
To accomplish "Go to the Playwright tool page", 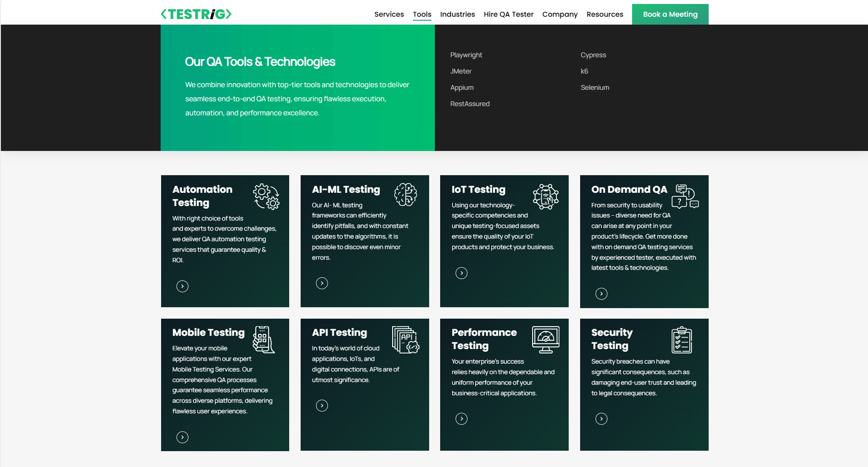I will coord(466,55).
